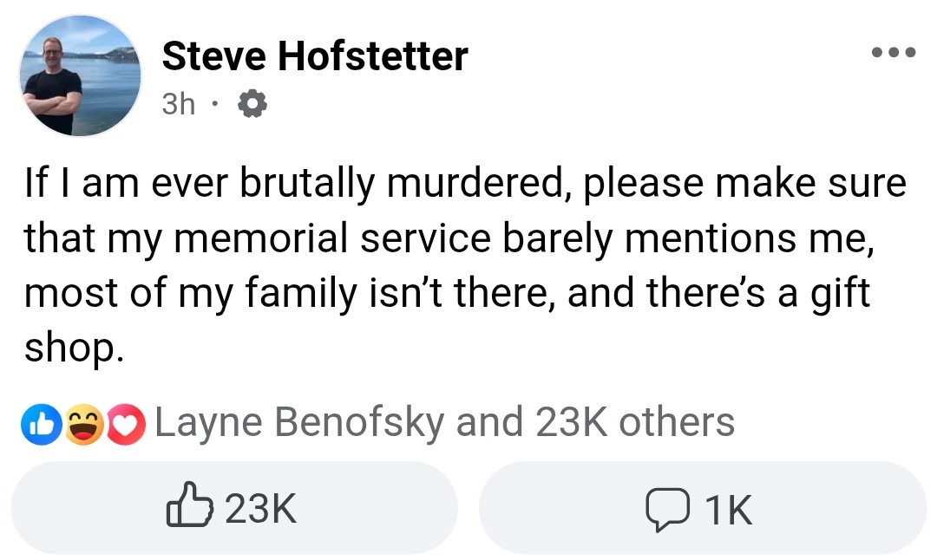Open Layne Benofsky's profile from reactions
The image size is (937, 560).
298,423
